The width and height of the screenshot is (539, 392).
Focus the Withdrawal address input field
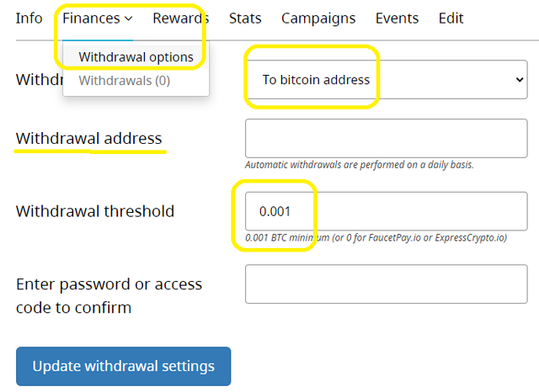386,138
